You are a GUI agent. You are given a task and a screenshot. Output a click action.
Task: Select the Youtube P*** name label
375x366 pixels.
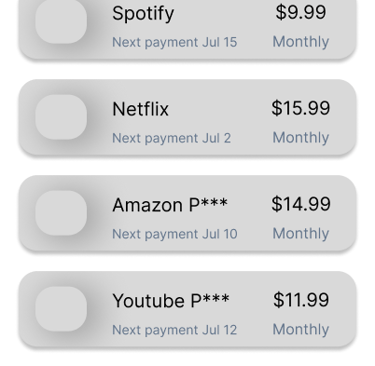[x=171, y=301]
